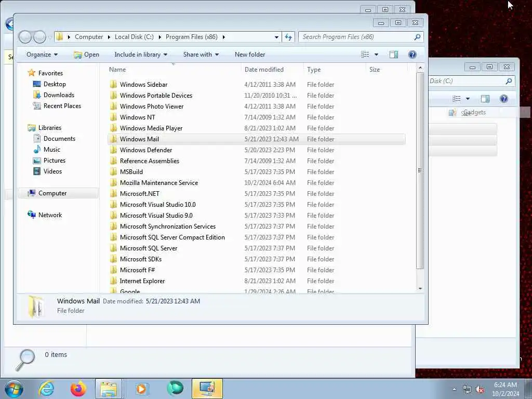The height and width of the screenshot is (399, 532).
Task: Open Downloads in the Favorites list
Action: (59, 95)
